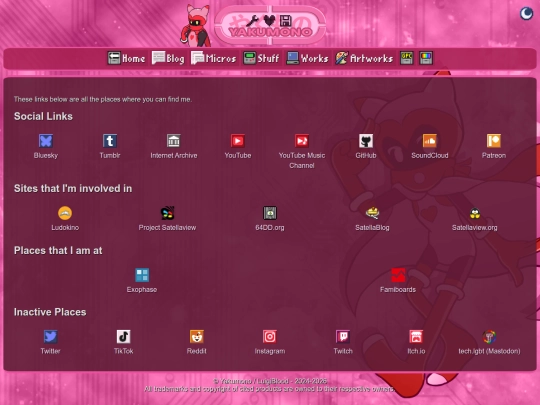Viewport: 540px width, 405px height.
Task: Open the YouTube icon
Action: (x=238, y=141)
